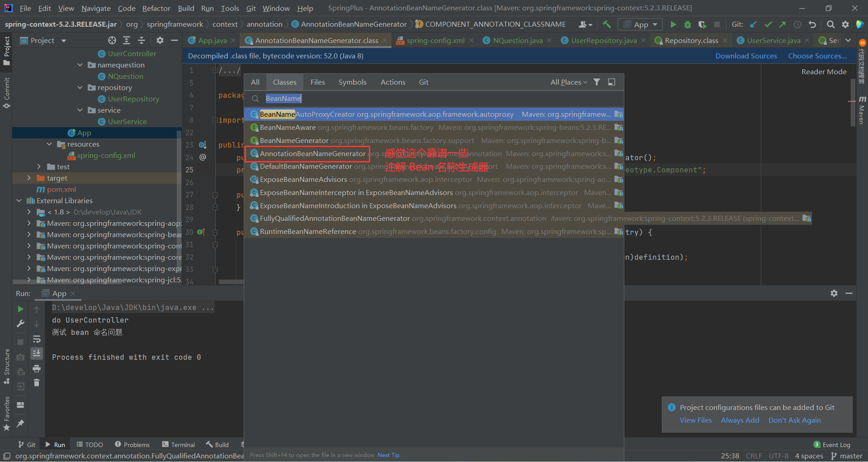Image resolution: width=868 pixels, height=462 pixels.
Task: Select AnnotationBeanNameGenerator search result
Action: coord(434,153)
